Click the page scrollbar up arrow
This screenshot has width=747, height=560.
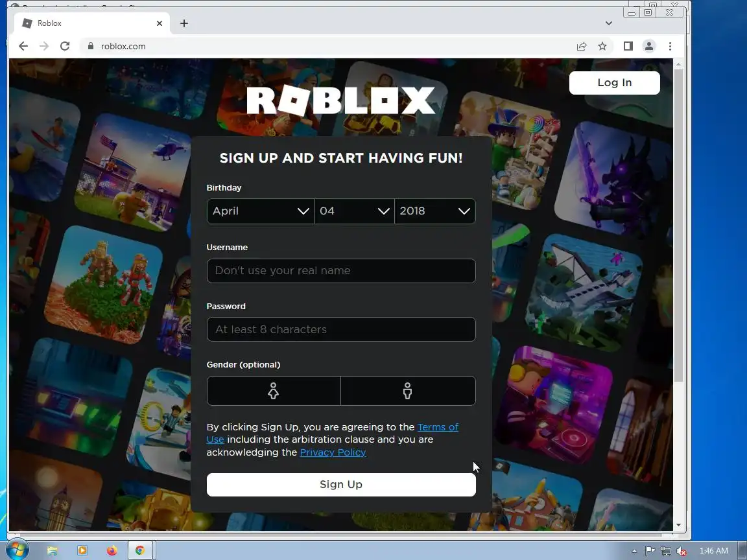point(678,64)
